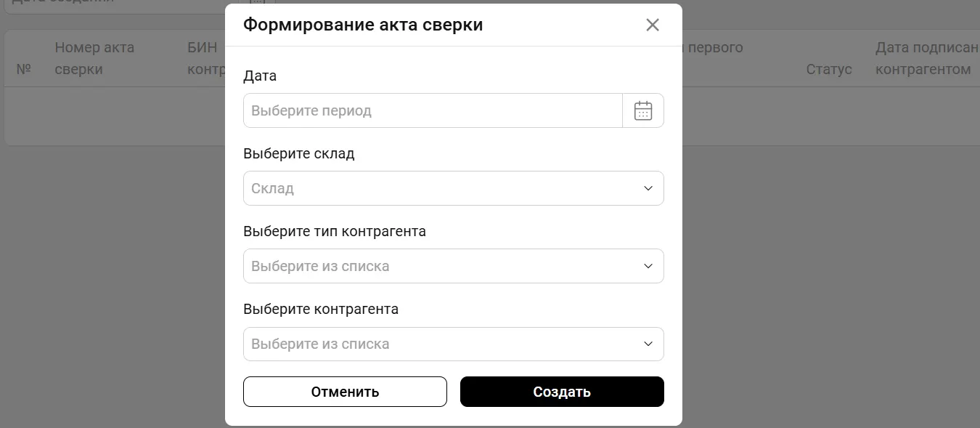Image resolution: width=980 pixels, height=428 pixels.
Task: Click the 'Выберите период' date field
Action: (x=433, y=110)
